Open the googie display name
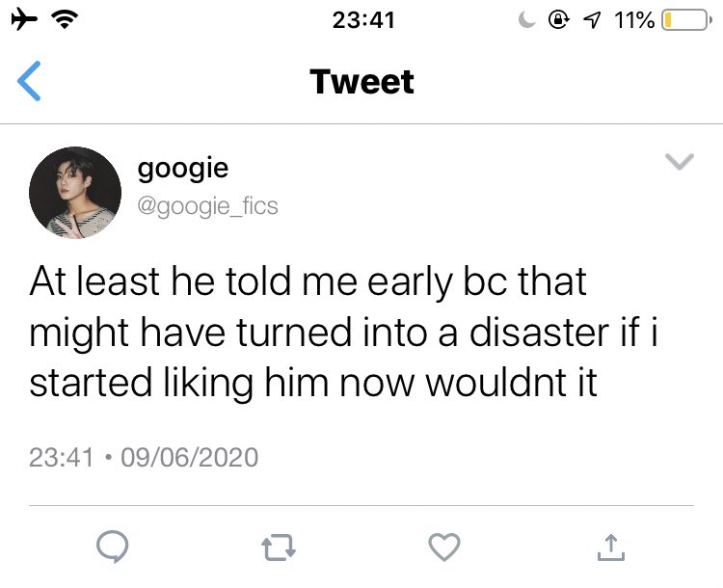Screen dimensions: 723x588 182,169
